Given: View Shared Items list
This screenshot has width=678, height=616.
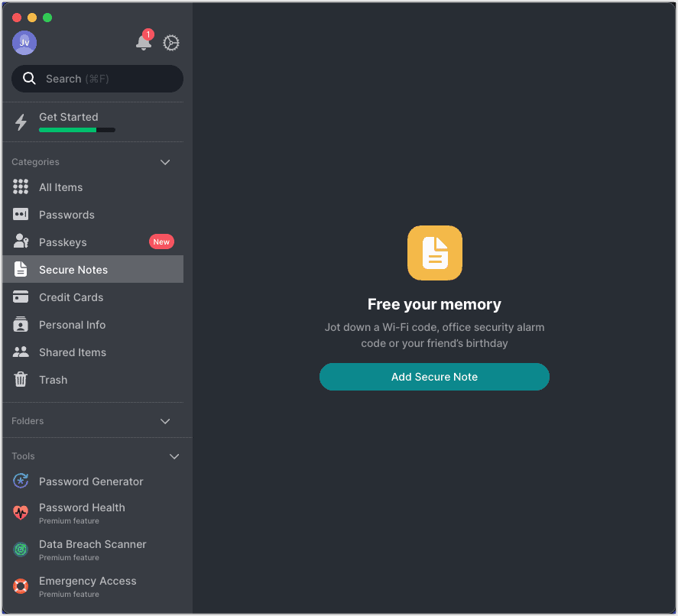Looking at the screenshot, I should 93,352.
